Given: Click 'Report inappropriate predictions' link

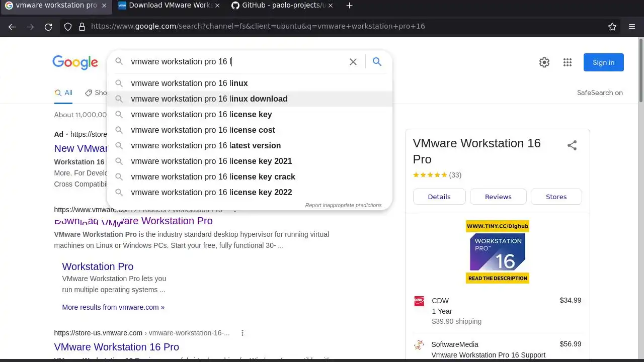Looking at the screenshot, I should [x=343, y=205].
